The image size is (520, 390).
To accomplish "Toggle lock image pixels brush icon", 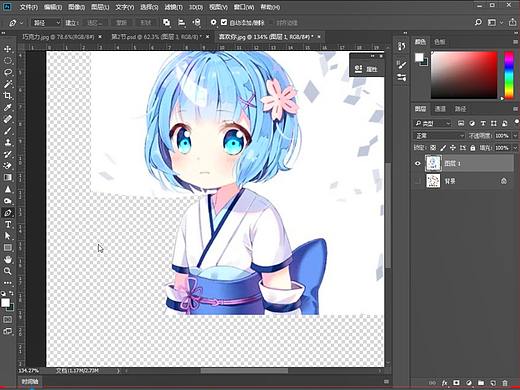I will [x=443, y=148].
